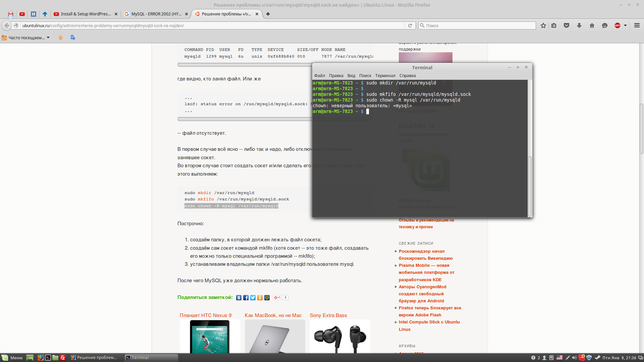Click the Firefox home button icon
Screen dimensions: 644x362
point(592,25)
